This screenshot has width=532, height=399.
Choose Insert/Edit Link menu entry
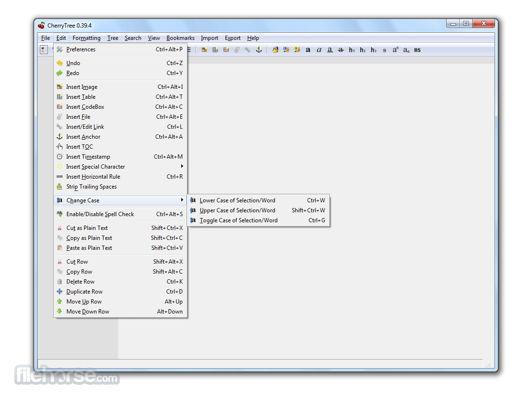pos(121,127)
